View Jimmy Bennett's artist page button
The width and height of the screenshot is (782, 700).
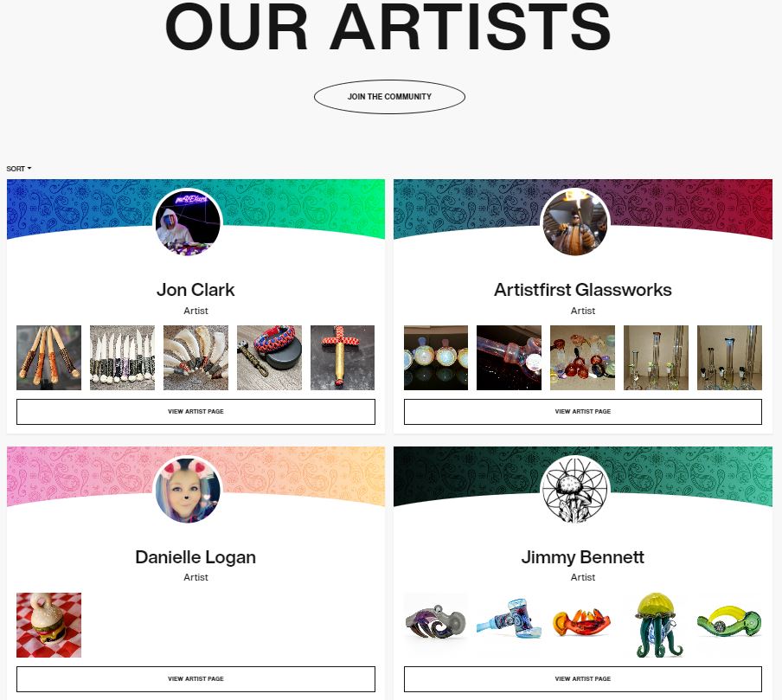582,679
